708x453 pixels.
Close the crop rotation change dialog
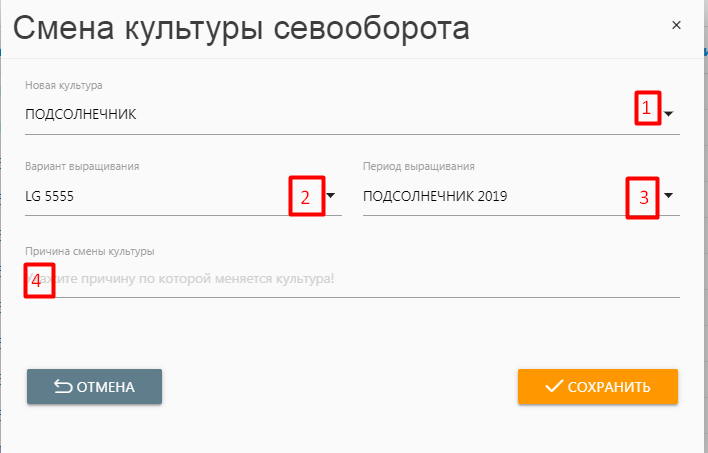point(677,25)
